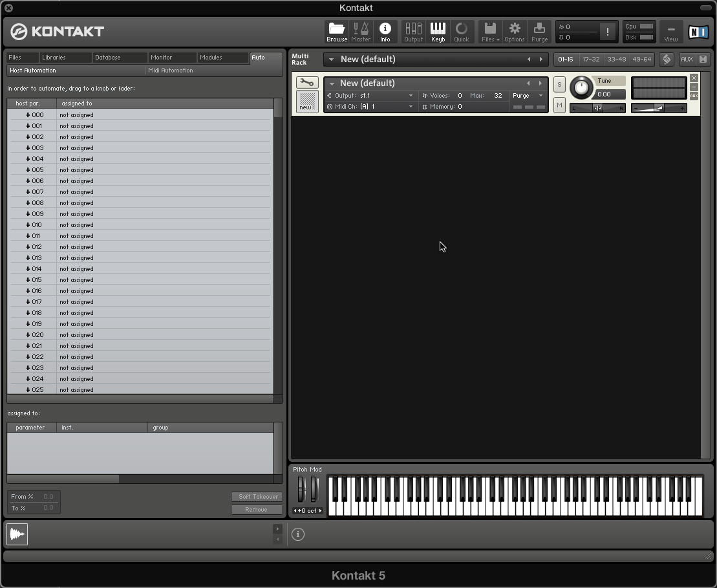Image resolution: width=717 pixels, height=588 pixels.
Task: Show the Output mixer section
Action: point(413,32)
